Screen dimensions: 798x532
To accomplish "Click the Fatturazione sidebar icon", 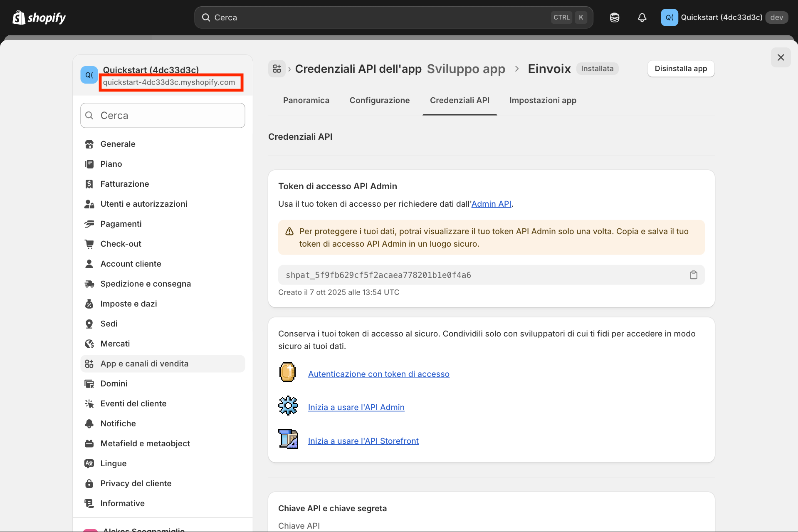I will 89,184.
